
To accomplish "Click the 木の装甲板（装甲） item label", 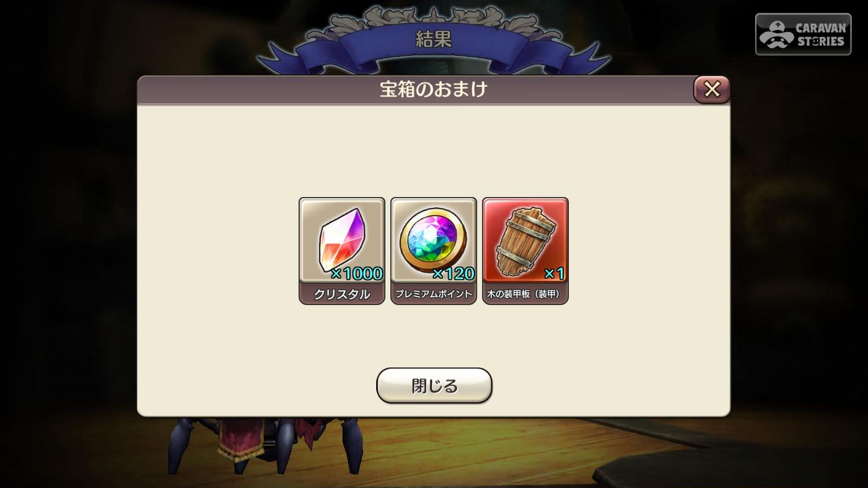I will 525,294.
